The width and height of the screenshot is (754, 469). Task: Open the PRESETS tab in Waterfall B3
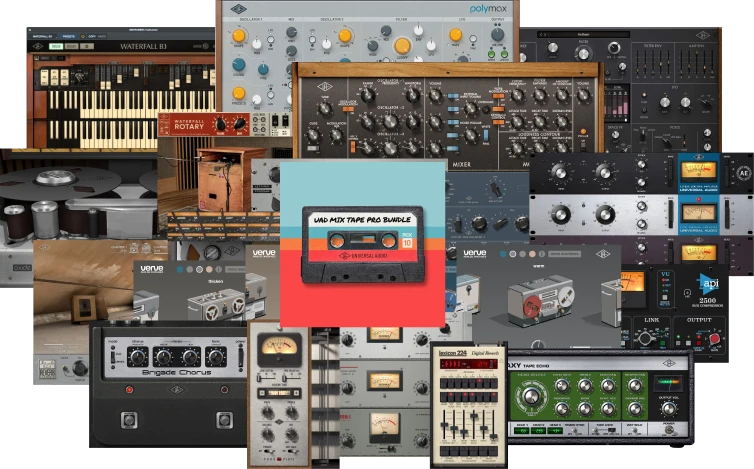68,37
